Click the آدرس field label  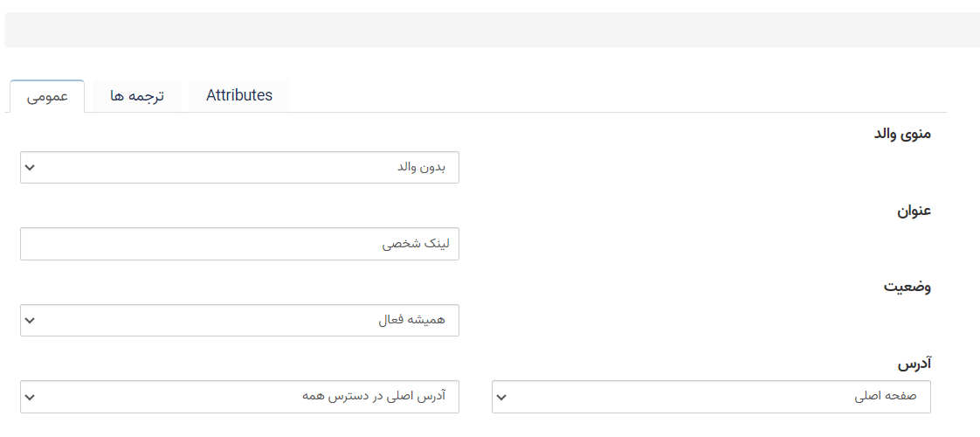915,364
